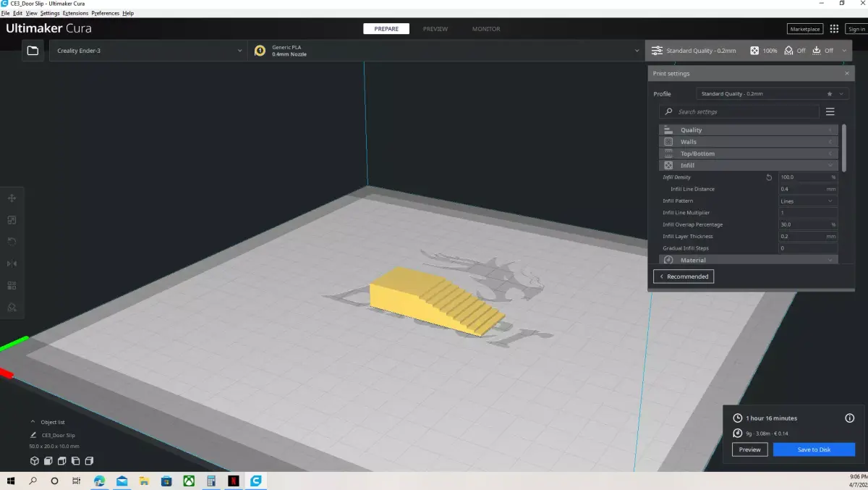Image resolution: width=868 pixels, height=490 pixels.
Task: Expand the Walls settings category
Action: (749, 142)
